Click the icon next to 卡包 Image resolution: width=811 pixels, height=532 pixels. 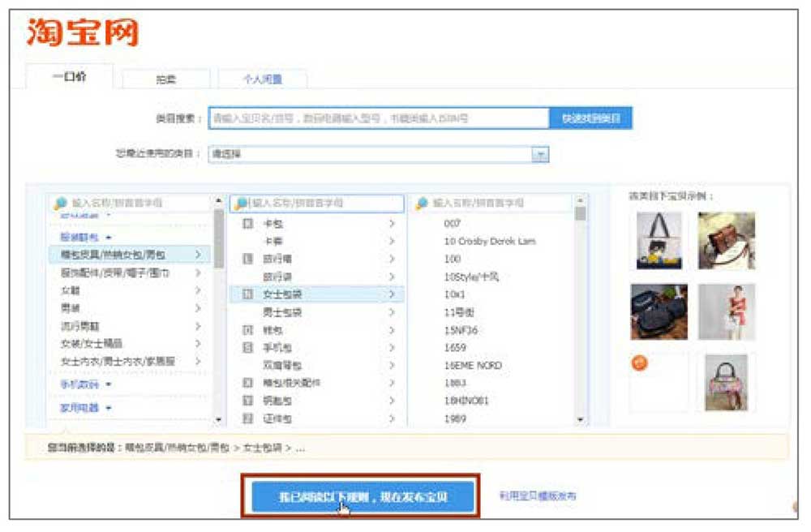(x=245, y=221)
